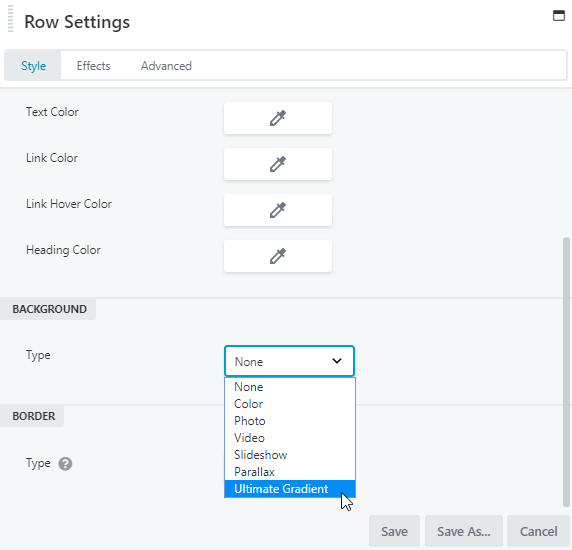Click the Border Type help question icon

[65, 464]
